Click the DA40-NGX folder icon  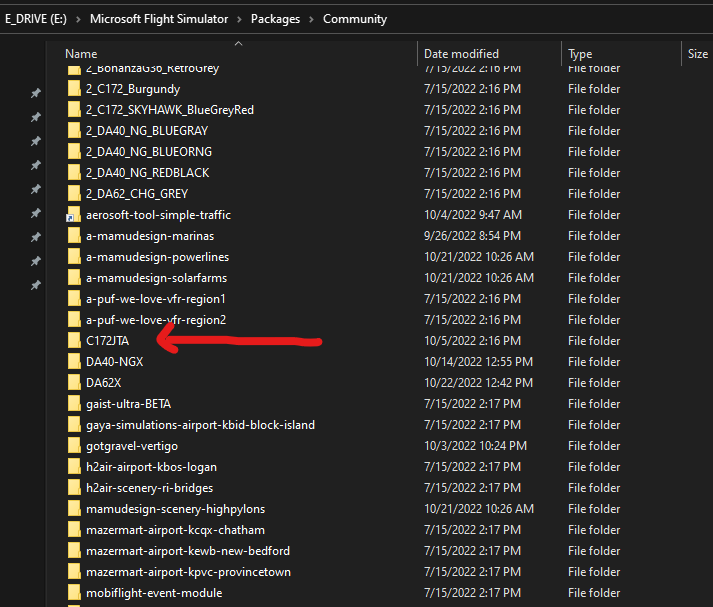[74, 362]
